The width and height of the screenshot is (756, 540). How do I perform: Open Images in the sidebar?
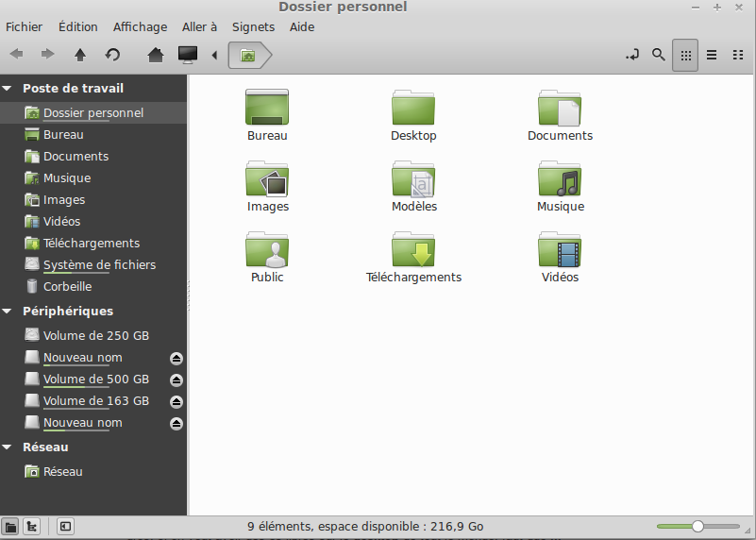[x=93, y=199]
